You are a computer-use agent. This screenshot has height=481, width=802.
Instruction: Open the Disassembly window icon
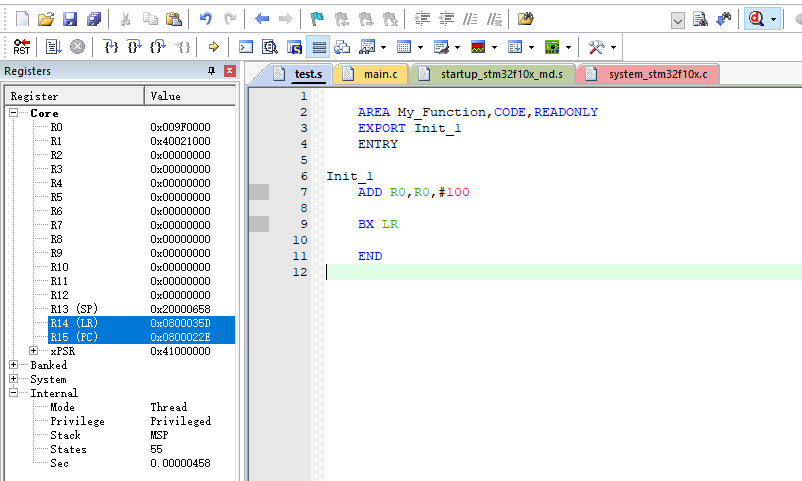click(x=270, y=47)
